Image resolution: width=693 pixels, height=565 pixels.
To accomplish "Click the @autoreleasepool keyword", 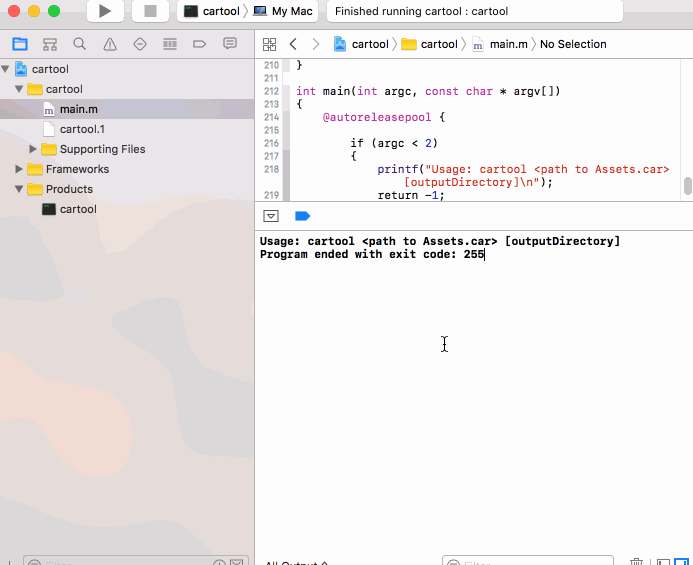I will [377, 117].
